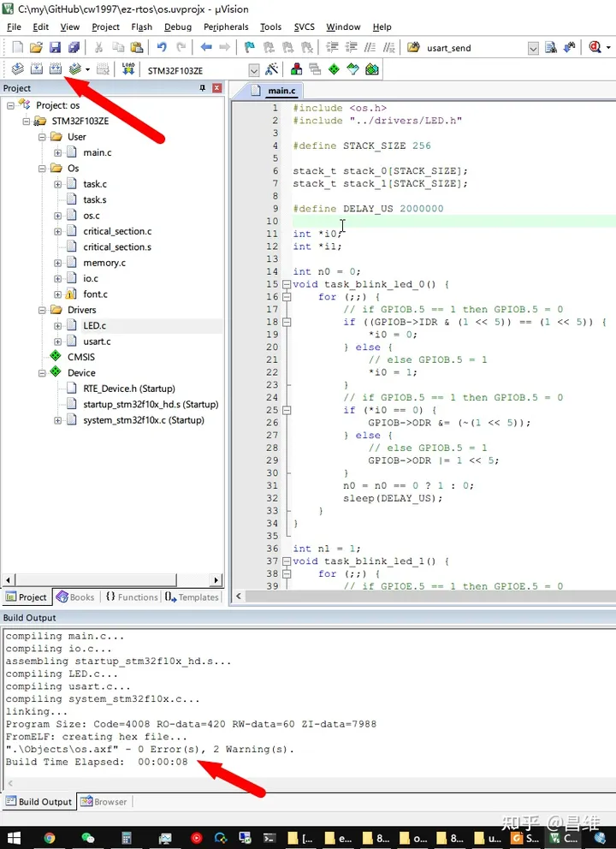
Task: Collapse the Drivers group in the project tree
Action: [42, 311]
